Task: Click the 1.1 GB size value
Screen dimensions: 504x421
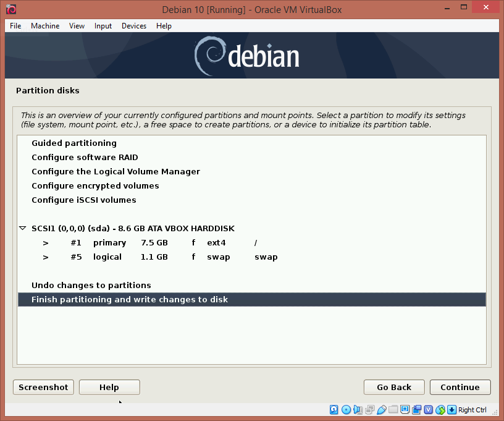Action: point(154,257)
